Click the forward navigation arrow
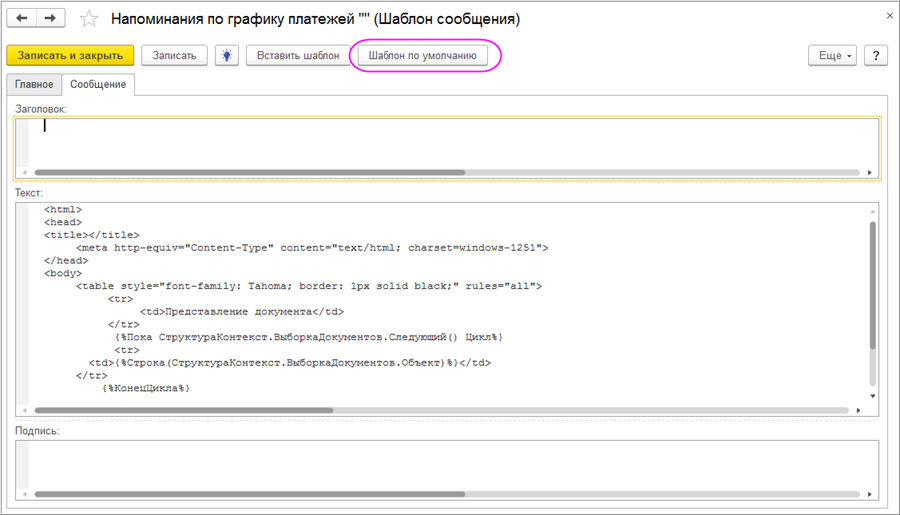Screen dimensions: 900x515 click(50, 19)
